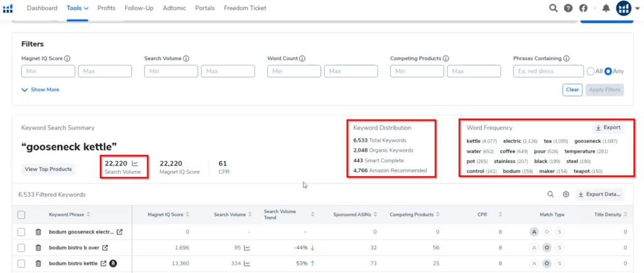Open the account avatar menu
Image resolution: width=644 pixels, height=273 pixels.
(x=623, y=8)
